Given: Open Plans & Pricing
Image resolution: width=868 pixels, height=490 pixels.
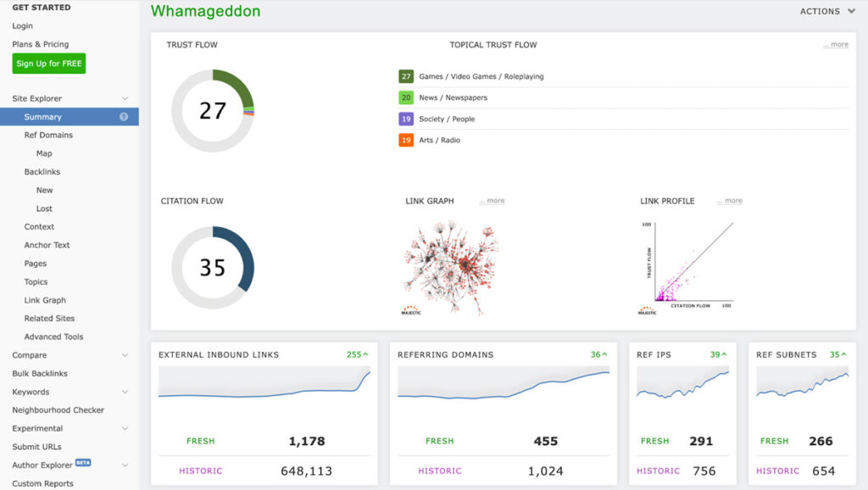Looking at the screenshot, I should click(41, 44).
